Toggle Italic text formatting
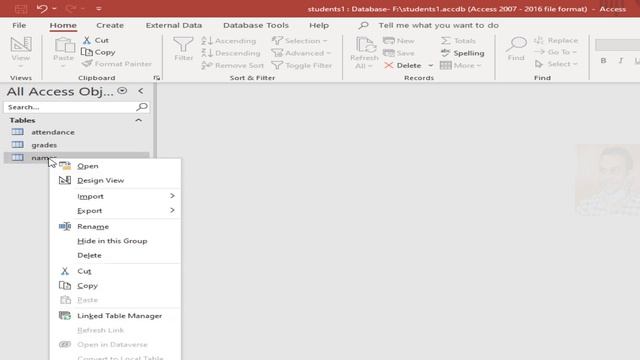Screen dimensions: 640x360 click(621, 61)
